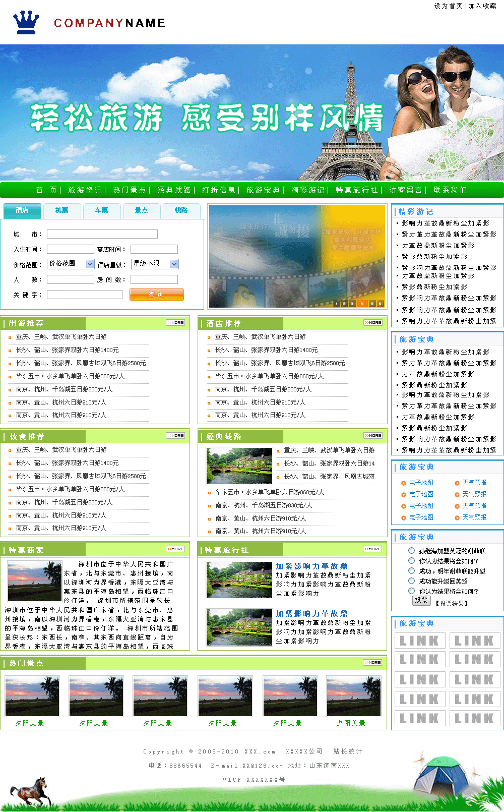
Task: Select poll option 孙继海加盟英冠的谢菲联
Action: 412,551
